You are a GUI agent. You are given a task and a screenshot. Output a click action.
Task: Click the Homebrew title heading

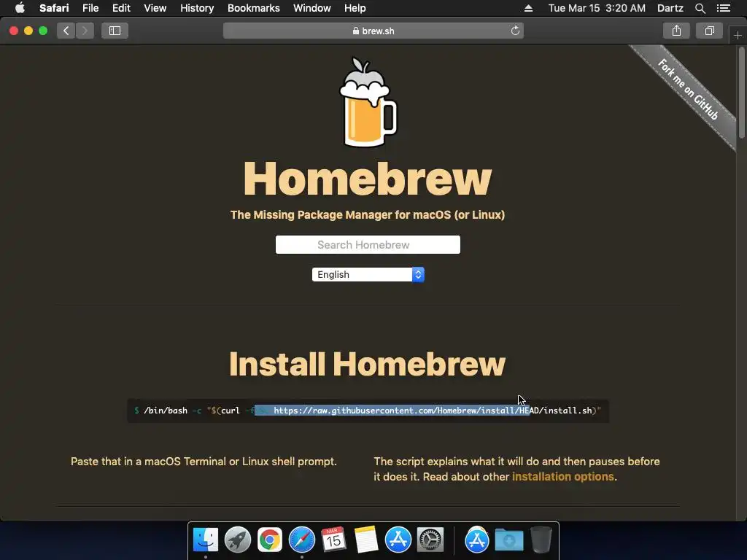click(x=368, y=179)
